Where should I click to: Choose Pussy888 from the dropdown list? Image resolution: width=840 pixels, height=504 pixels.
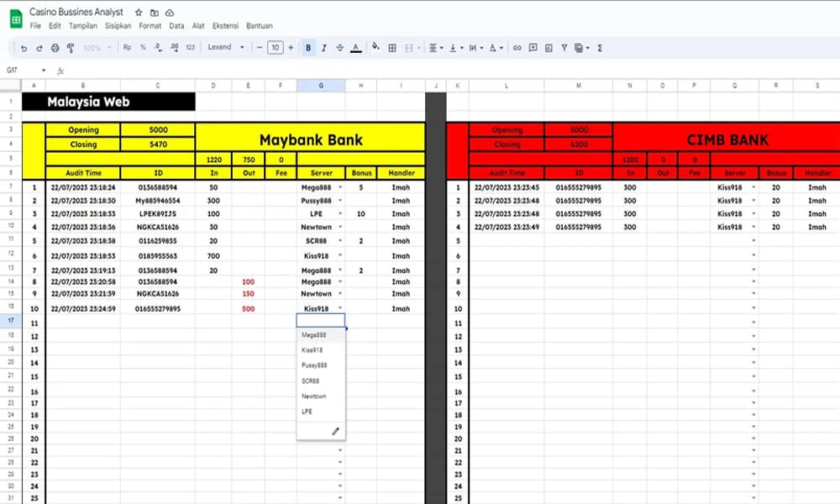pos(321,365)
